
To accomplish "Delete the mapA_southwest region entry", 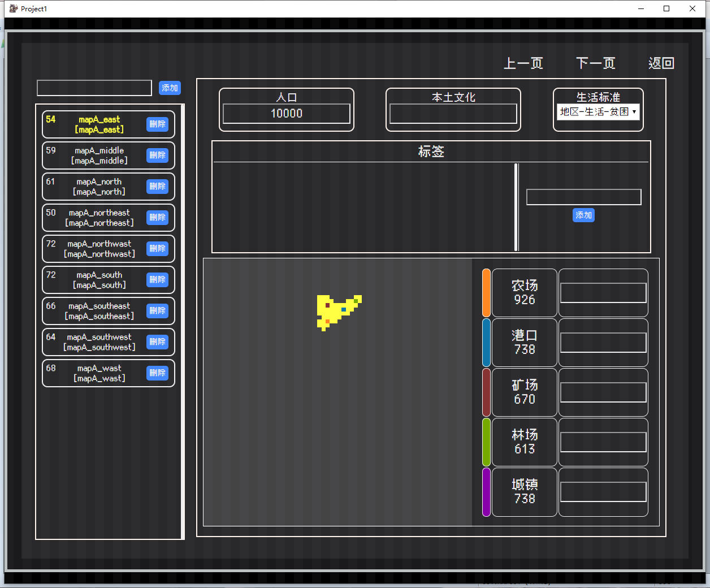I will [157, 342].
